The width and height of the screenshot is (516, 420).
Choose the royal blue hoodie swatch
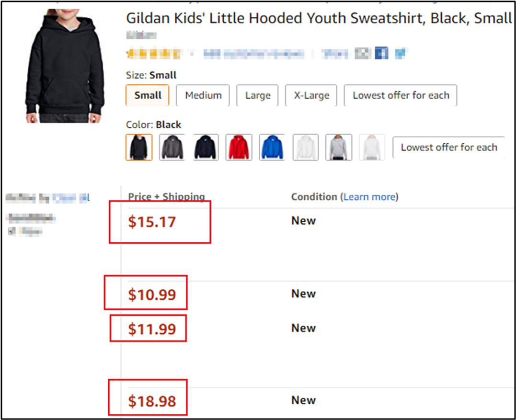coord(272,147)
